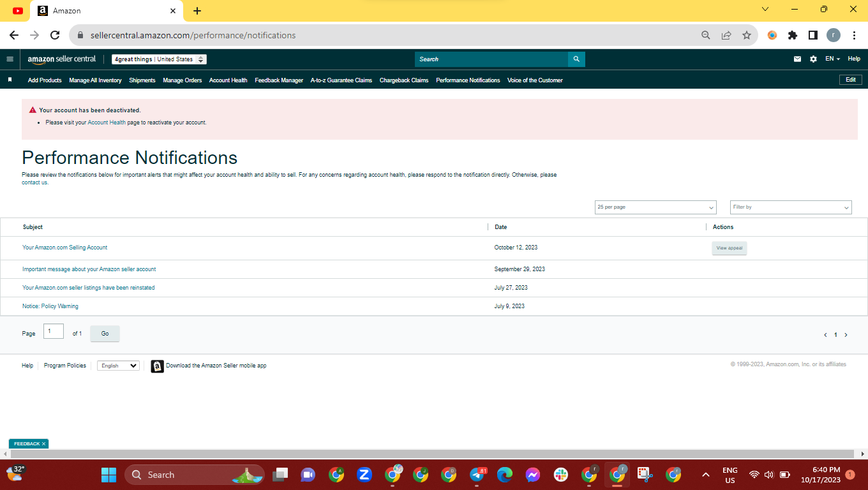This screenshot has height=490, width=868.
Task: Open Messenger from the taskbar
Action: point(533,475)
